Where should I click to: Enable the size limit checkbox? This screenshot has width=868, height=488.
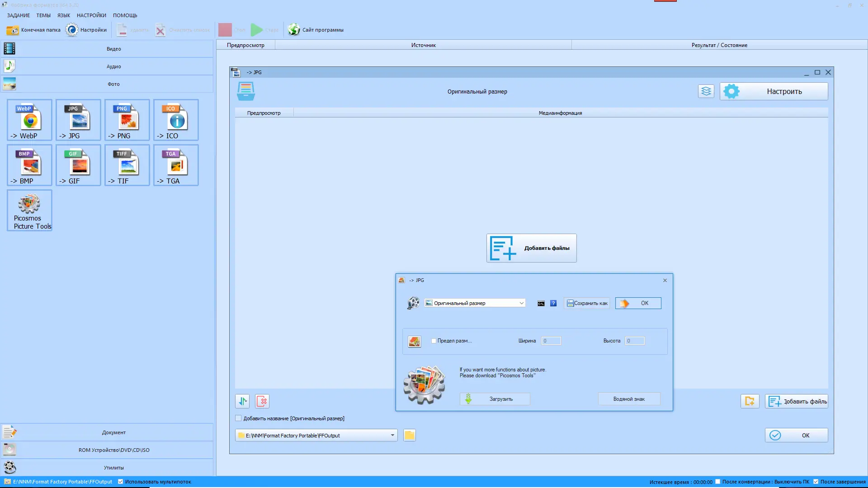click(434, 341)
